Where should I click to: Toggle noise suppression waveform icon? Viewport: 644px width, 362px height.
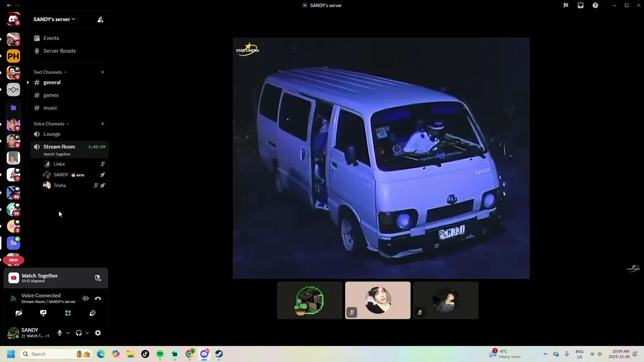click(x=86, y=298)
